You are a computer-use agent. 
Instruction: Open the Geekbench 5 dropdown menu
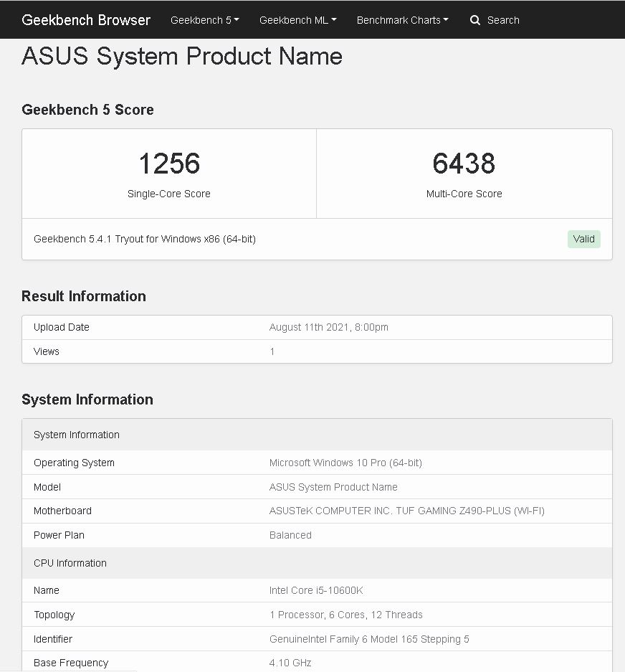point(205,20)
